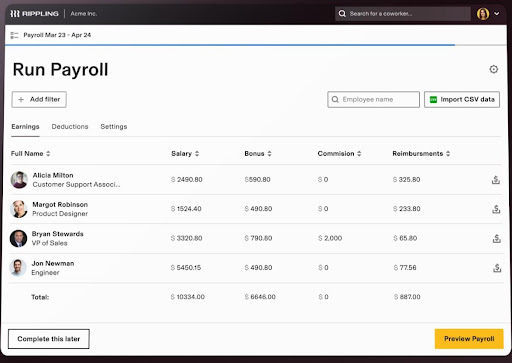The image size is (512, 363).
Task: Expand the account menu chevron
Action: click(497, 14)
